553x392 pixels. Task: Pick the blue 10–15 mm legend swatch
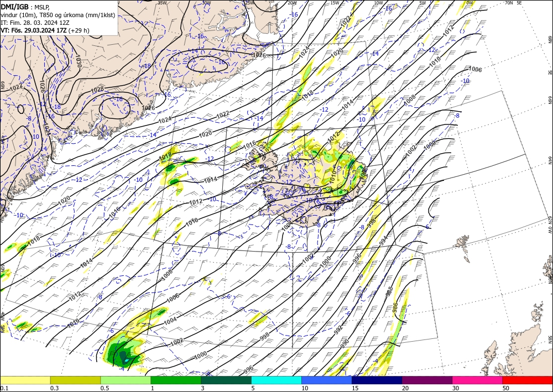point(327,380)
